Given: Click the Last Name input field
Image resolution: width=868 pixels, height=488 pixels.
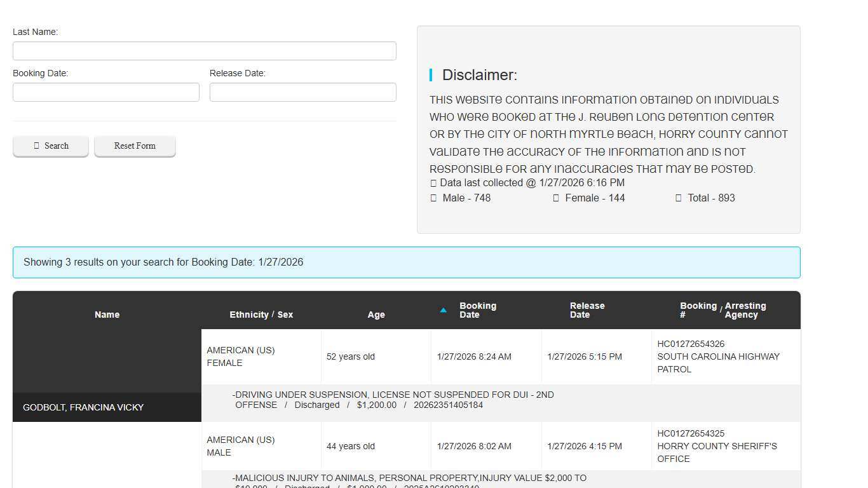Looking at the screenshot, I should (x=204, y=51).
